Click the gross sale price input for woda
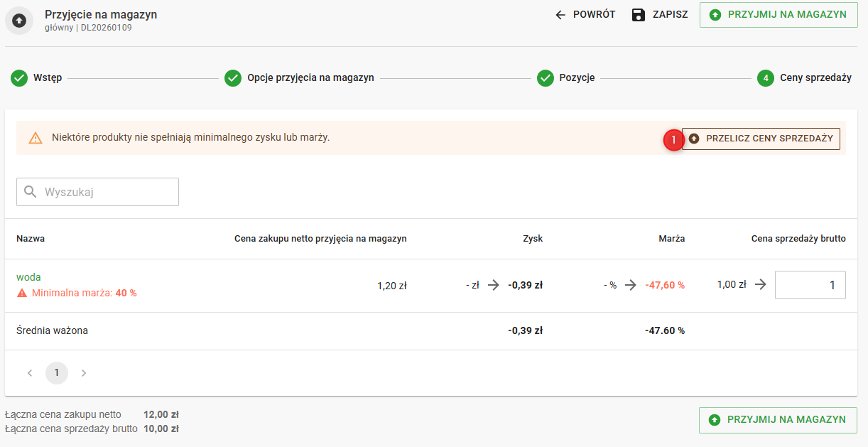The height and width of the screenshot is (447, 868). (810, 285)
